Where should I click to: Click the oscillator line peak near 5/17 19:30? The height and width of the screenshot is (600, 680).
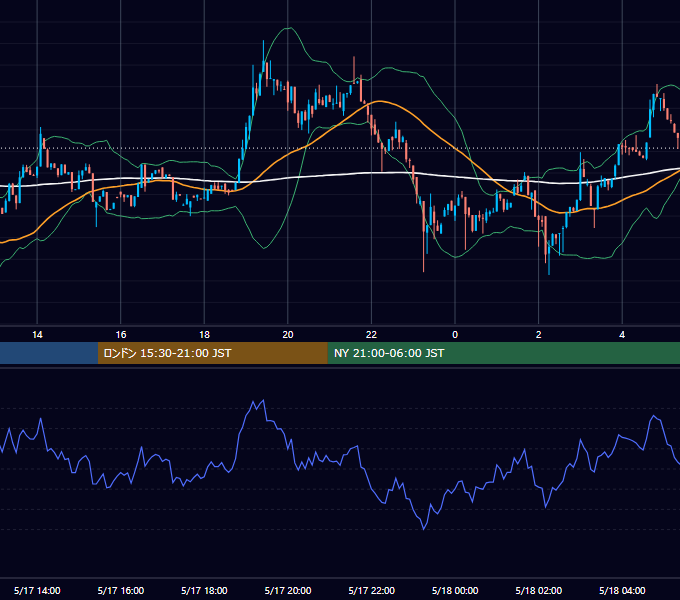[263, 401]
